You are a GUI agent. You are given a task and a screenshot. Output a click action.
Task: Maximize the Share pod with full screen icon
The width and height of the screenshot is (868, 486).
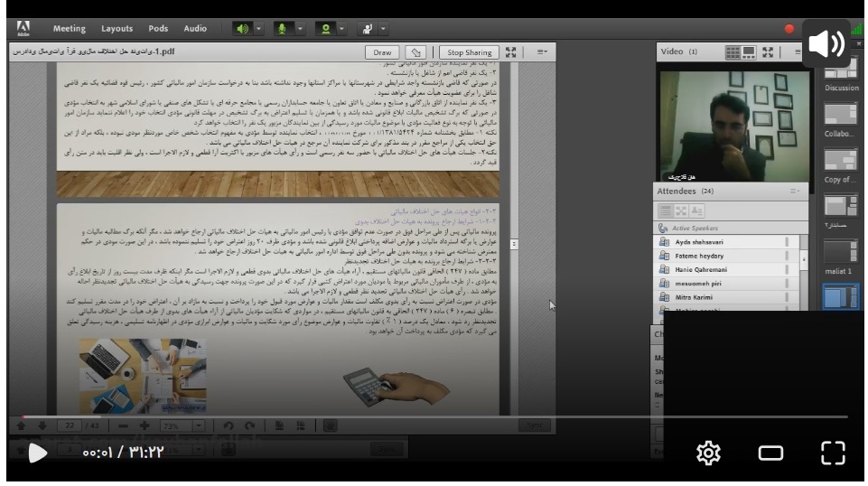pos(510,52)
